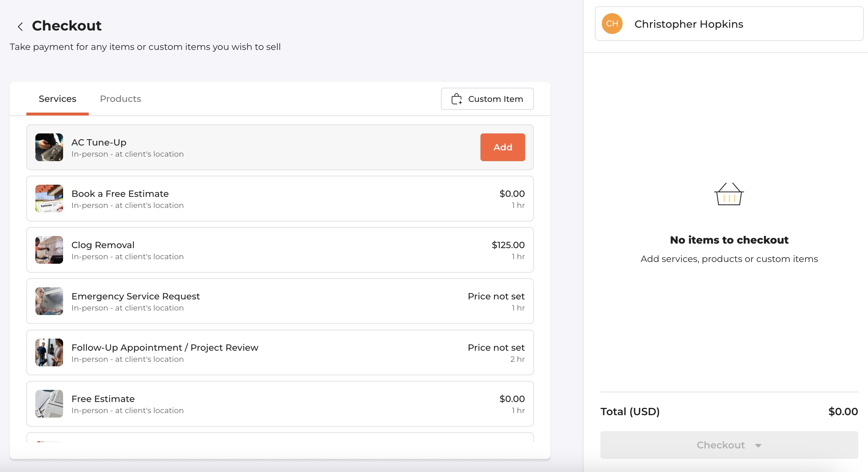The height and width of the screenshot is (472, 868).
Task: Click the CH avatar circle
Action: pos(612,24)
